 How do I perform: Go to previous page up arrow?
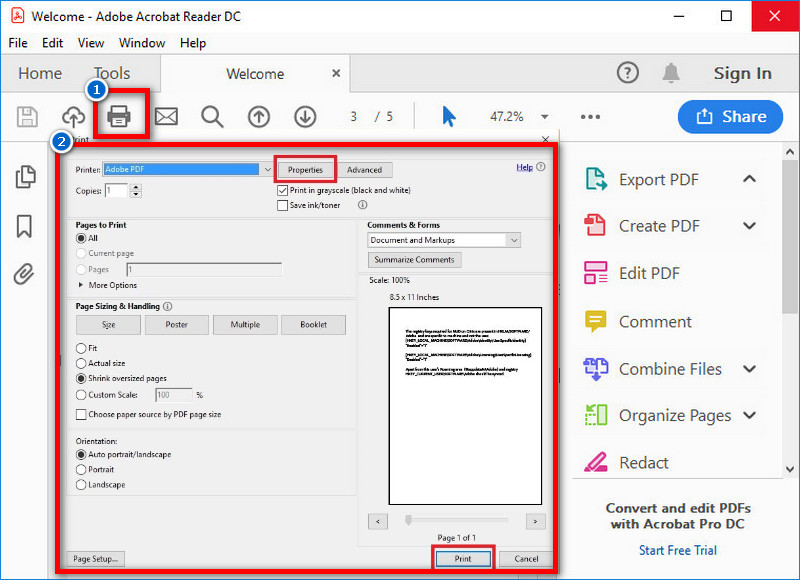click(259, 117)
